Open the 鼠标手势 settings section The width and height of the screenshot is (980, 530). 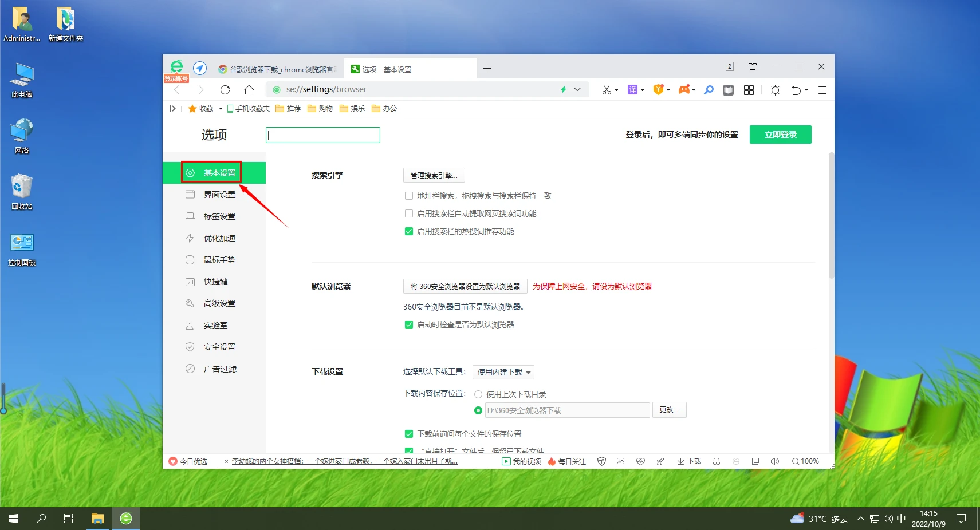coord(214,260)
